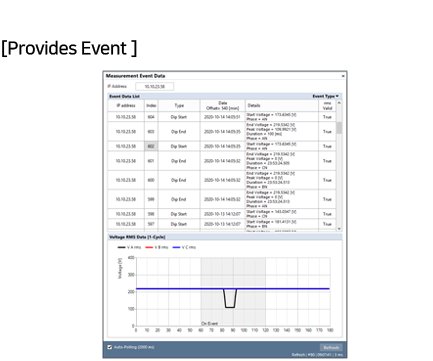The image size is (433, 361).
Task: Click IP address cell in row 604
Action: click(x=126, y=117)
